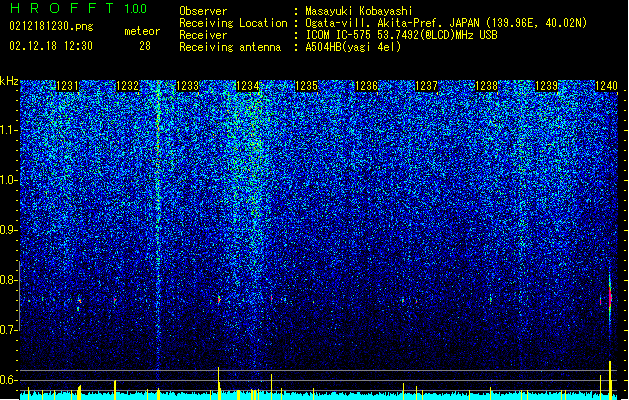
Task: Click the 1231 time marker
Action: point(67,86)
